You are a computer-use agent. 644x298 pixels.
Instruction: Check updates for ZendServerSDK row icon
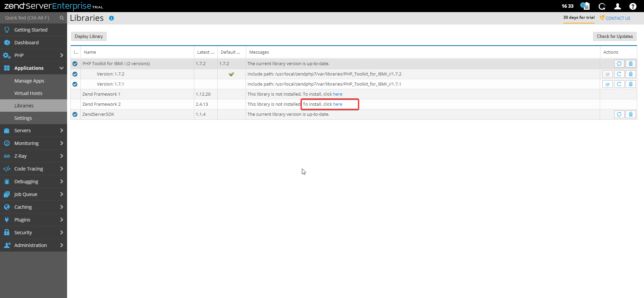click(619, 114)
